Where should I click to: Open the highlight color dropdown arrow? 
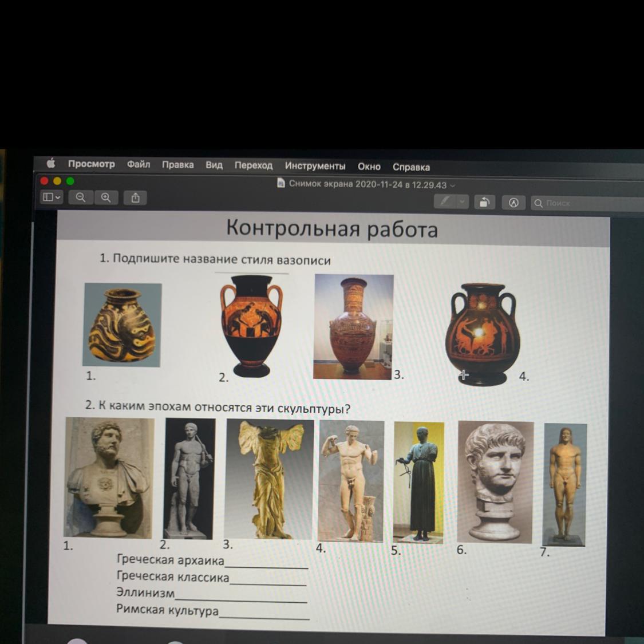(463, 202)
